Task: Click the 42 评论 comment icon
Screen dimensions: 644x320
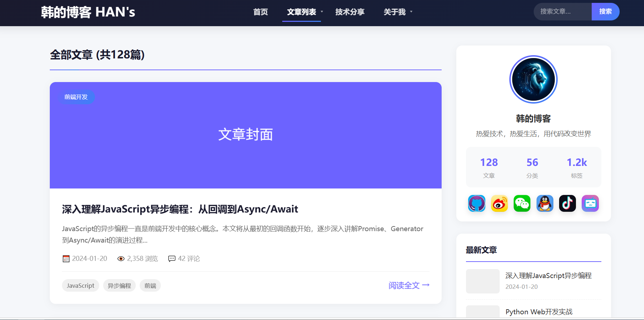Action: tap(172, 259)
